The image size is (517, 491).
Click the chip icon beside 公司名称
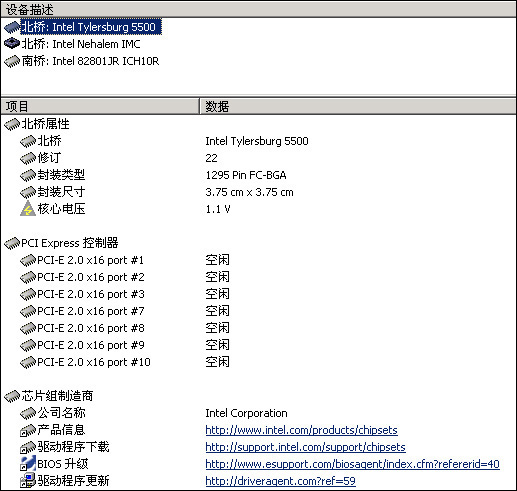[28, 413]
